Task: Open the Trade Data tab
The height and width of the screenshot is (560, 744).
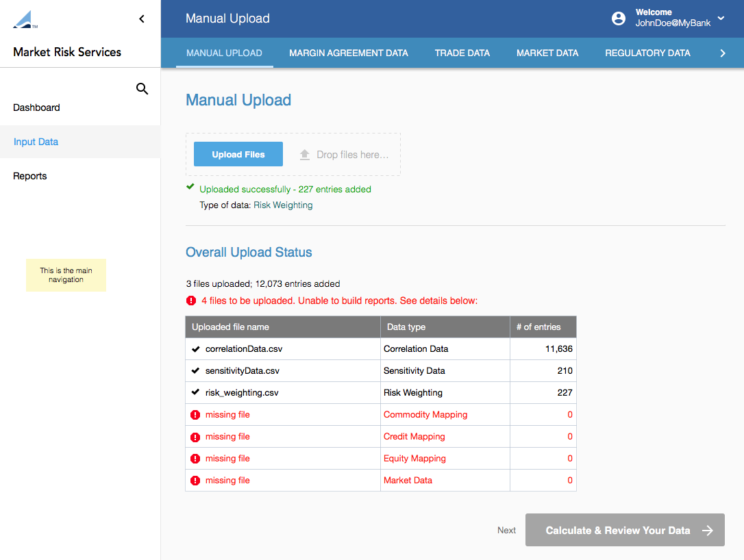Action: pyautogui.click(x=462, y=53)
